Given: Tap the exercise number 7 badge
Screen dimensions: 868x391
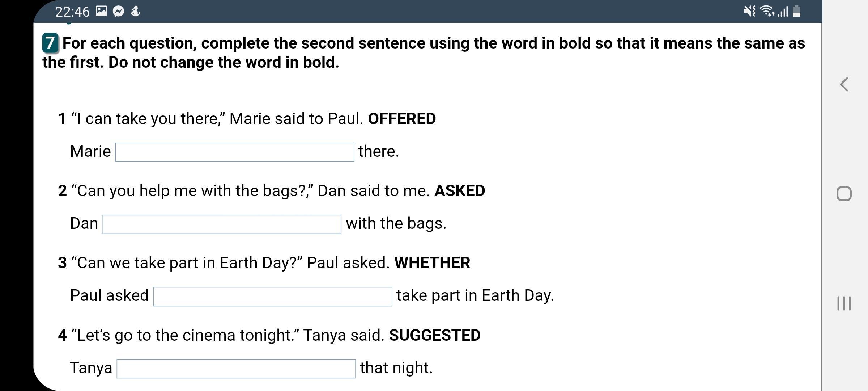Looking at the screenshot, I should click(50, 43).
